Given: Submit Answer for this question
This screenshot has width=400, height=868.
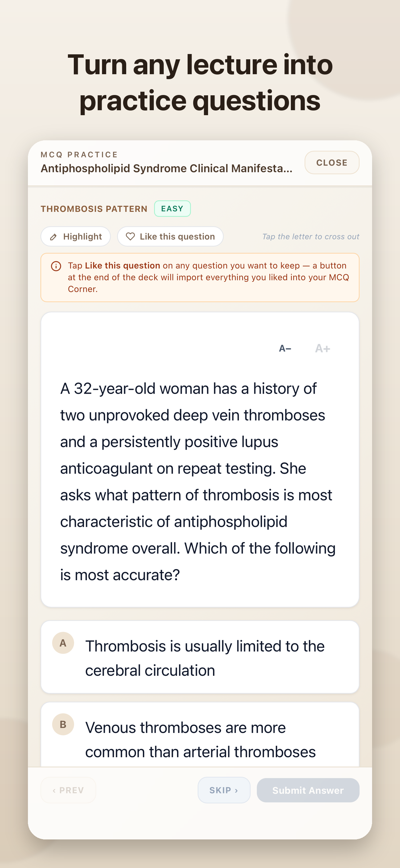Looking at the screenshot, I should pos(308,790).
